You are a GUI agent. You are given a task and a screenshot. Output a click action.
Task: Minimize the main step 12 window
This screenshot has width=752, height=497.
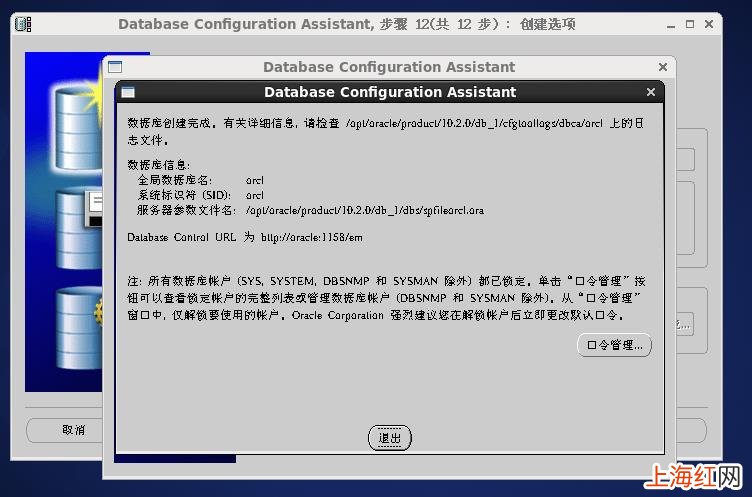(x=671, y=24)
